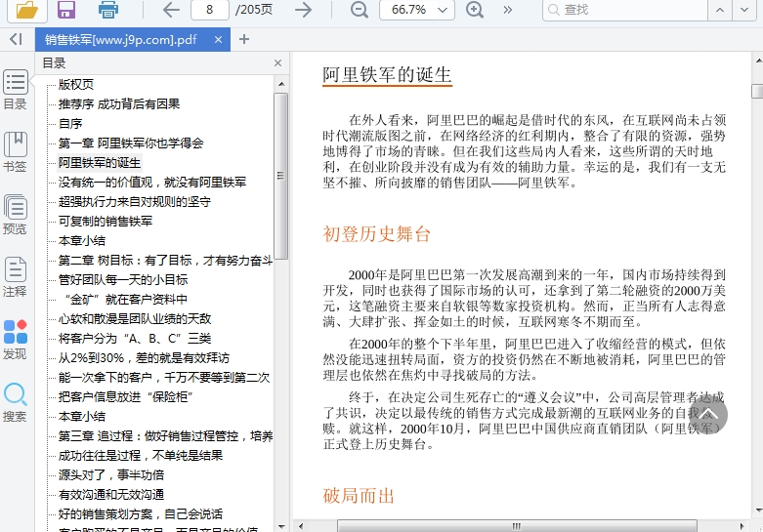Click the document horizontal scroll-left arrow
Image resolution: width=763 pixels, height=532 pixels.
301,526
